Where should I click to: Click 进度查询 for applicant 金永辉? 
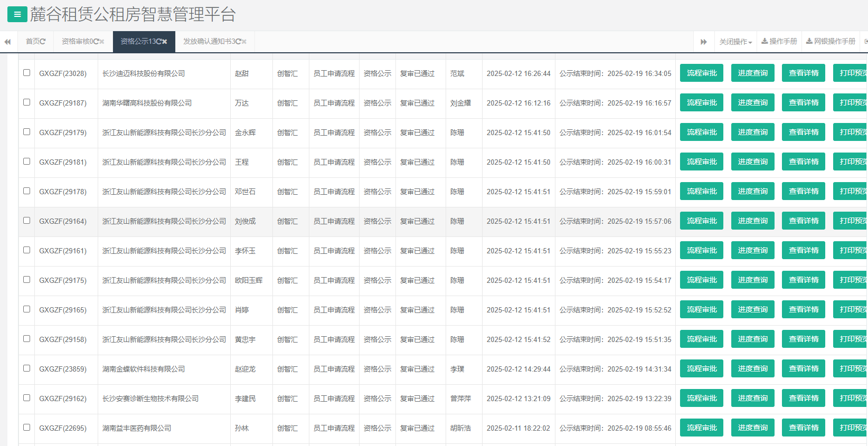pos(752,132)
